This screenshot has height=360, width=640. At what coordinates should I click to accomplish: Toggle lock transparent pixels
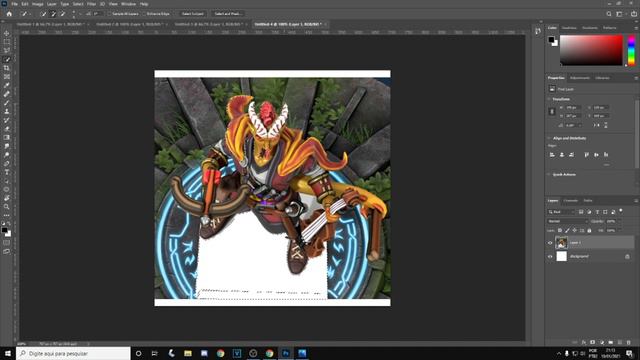(x=560, y=231)
